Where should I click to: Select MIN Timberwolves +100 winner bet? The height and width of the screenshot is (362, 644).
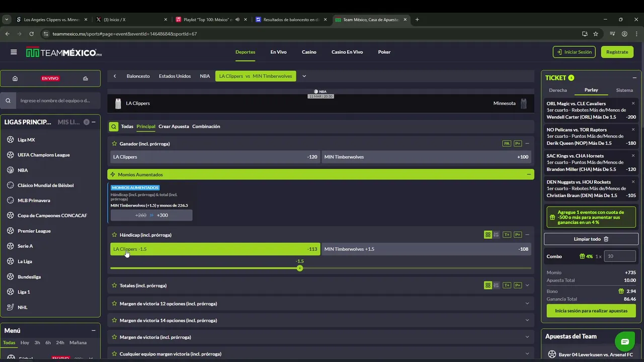426,157
